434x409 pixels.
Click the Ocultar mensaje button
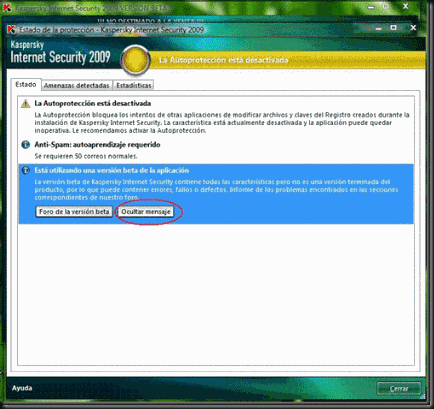[146, 212]
